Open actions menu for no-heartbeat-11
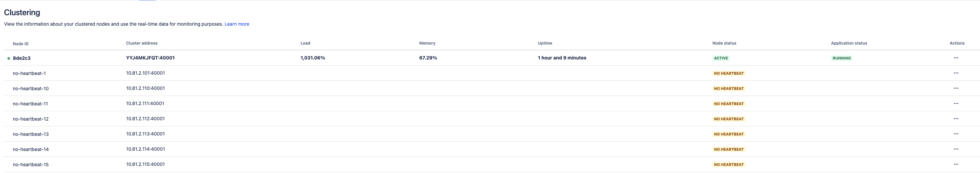This screenshot has width=980, height=173. [x=956, y=104]
